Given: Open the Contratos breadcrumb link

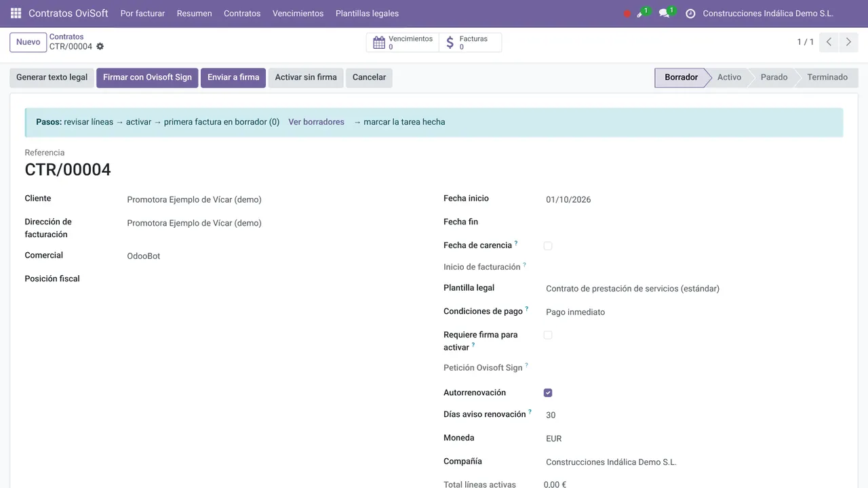Looking at the screenshot, I should (66, 37).
